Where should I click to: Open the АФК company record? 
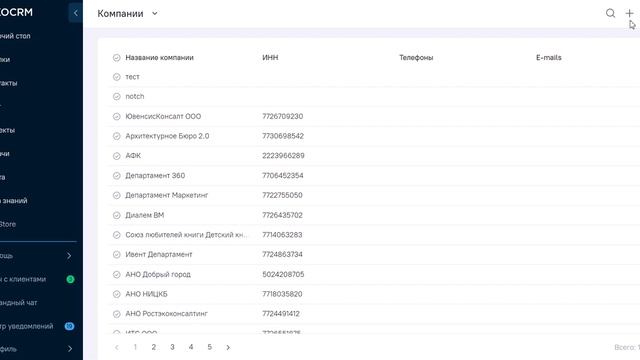[x=133, y=156]
